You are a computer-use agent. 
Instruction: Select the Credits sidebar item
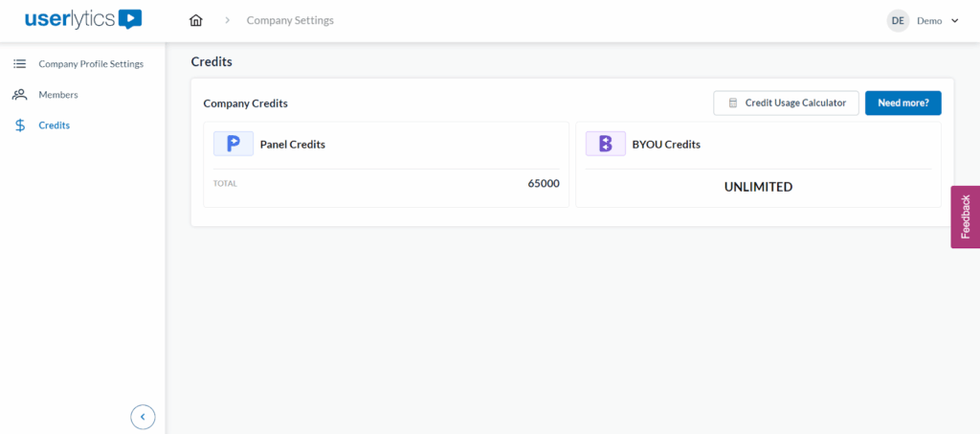point(54,126)
